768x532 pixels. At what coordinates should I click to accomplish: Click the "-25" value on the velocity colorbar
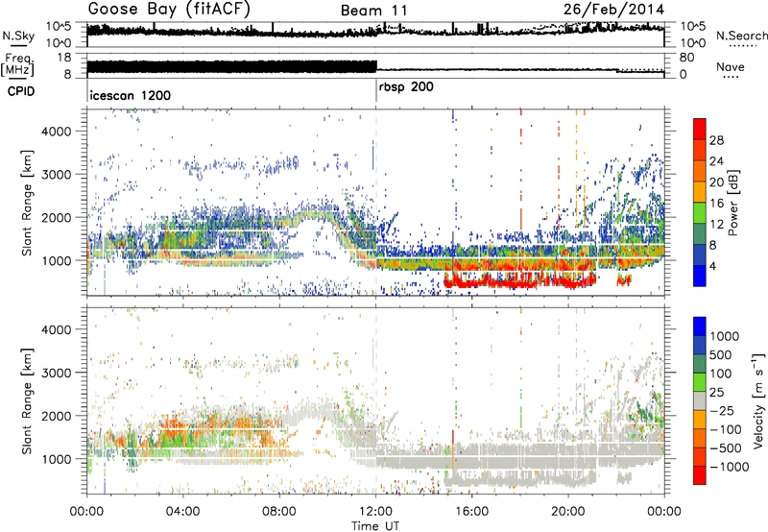pyautogui.click(x=721, y=411)
